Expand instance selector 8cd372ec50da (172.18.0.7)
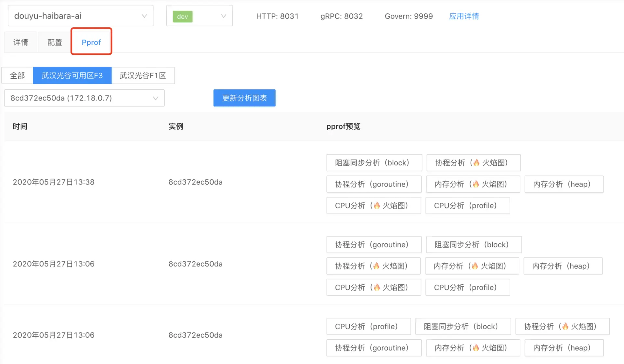 (84, 98)
